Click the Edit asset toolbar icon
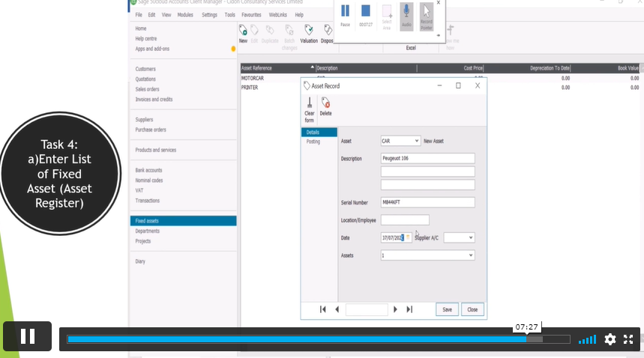Screen dimensions: 644x358 (x=254, y=34)
